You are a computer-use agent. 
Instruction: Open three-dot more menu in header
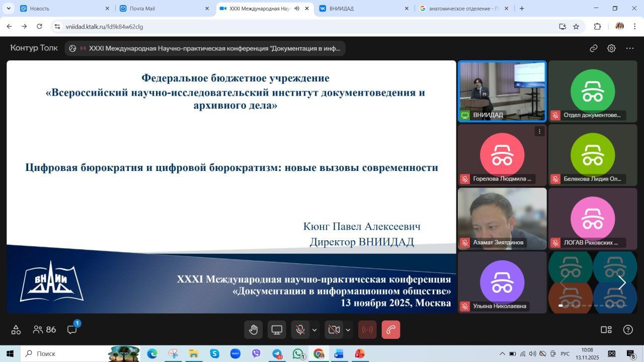tap(630, 48)
